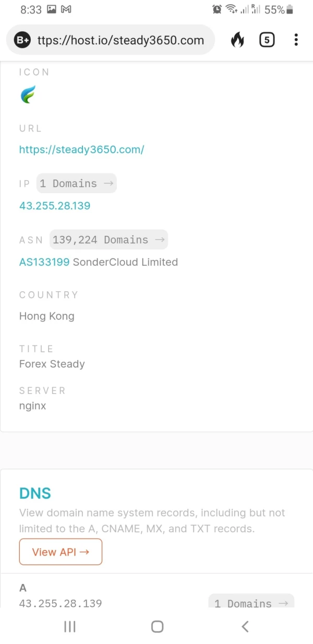Open the 43.255.28.139 IP link

tap(55, 206)
